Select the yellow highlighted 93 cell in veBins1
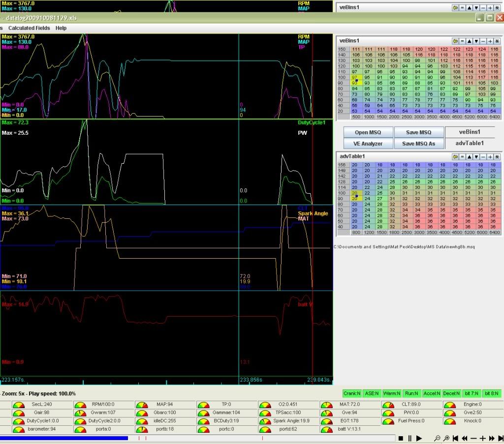Image resolution: width=504 pixels, height=444 pixels. [x=354, y=83]
